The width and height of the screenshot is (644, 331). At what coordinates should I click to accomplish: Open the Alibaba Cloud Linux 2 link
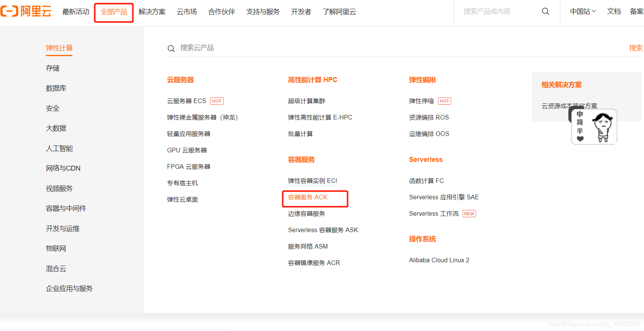(x=439, y=260)
